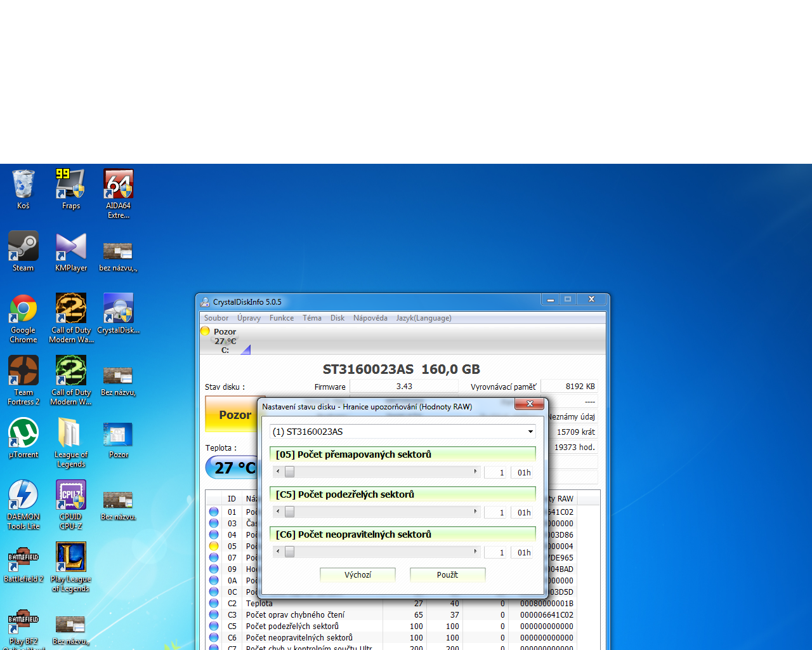Click the [C6] threshold value field

pyautogui.click(x=495, y=552)
